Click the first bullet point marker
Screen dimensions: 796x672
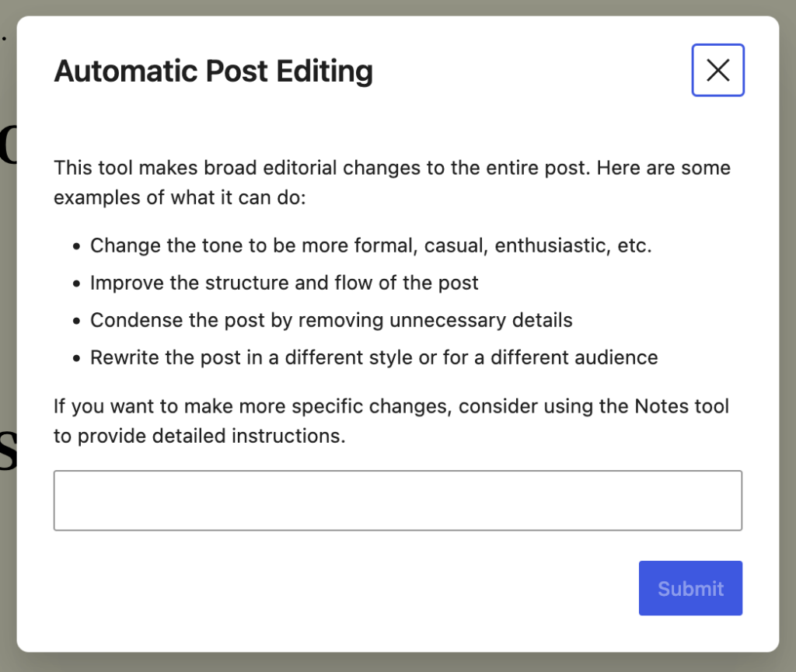(x=76, y=245)
